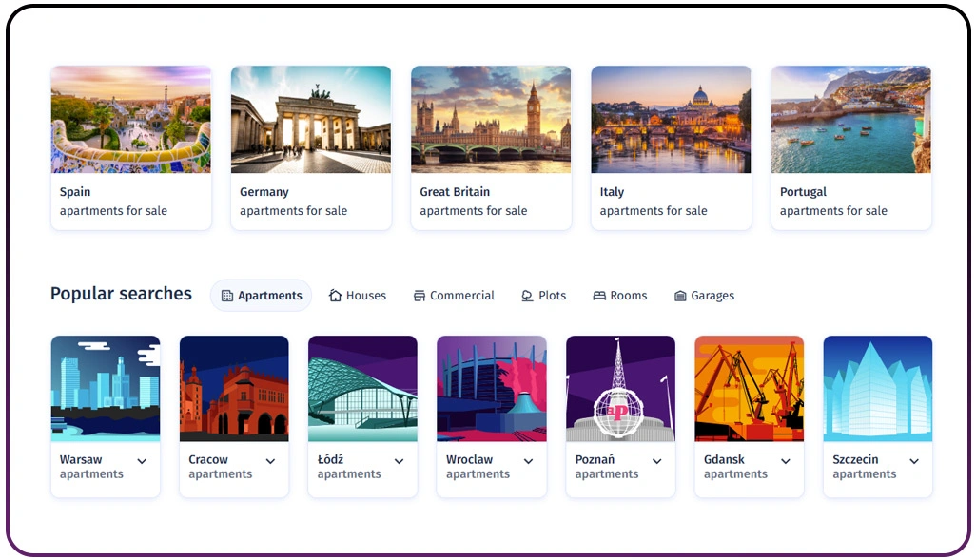
Task: Click the house icon beside Houses
Action: 335,296
